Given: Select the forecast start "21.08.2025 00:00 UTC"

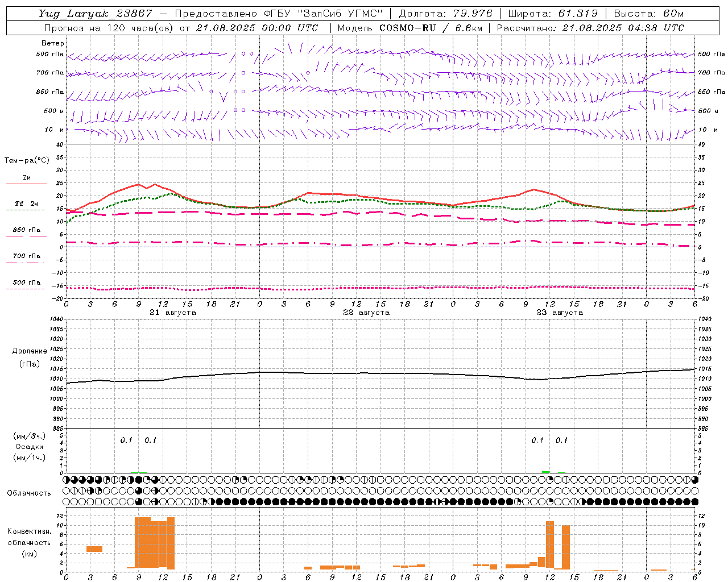Looking at the screenshot, I should click(257, 28).
